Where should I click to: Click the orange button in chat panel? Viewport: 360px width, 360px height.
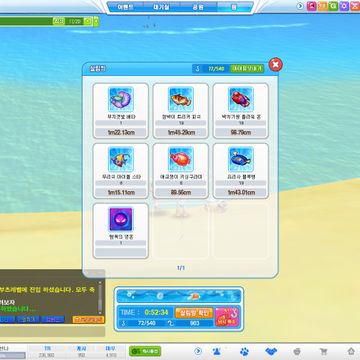tap(88, 319)
